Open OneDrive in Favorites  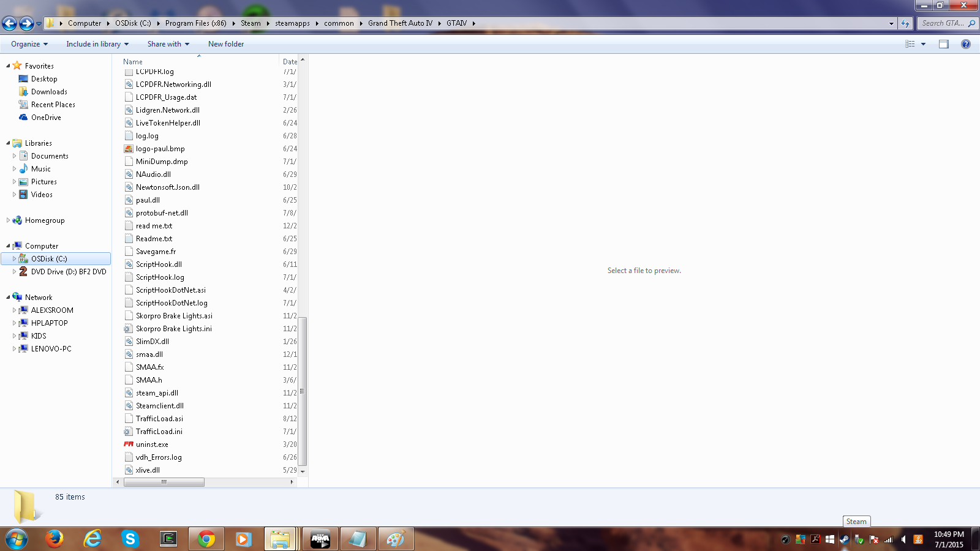point(46,118)
